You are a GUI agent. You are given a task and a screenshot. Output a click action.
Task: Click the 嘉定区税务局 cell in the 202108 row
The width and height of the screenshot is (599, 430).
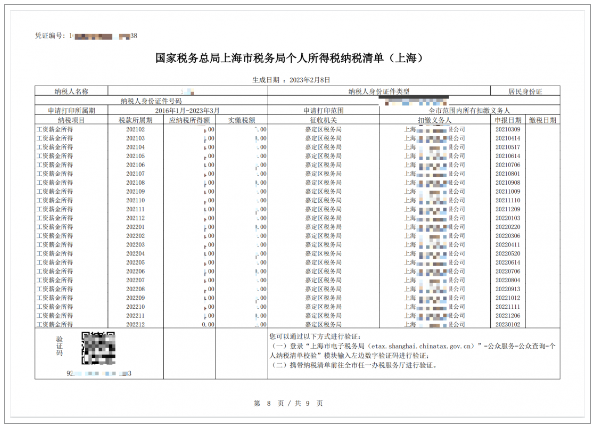323,183
